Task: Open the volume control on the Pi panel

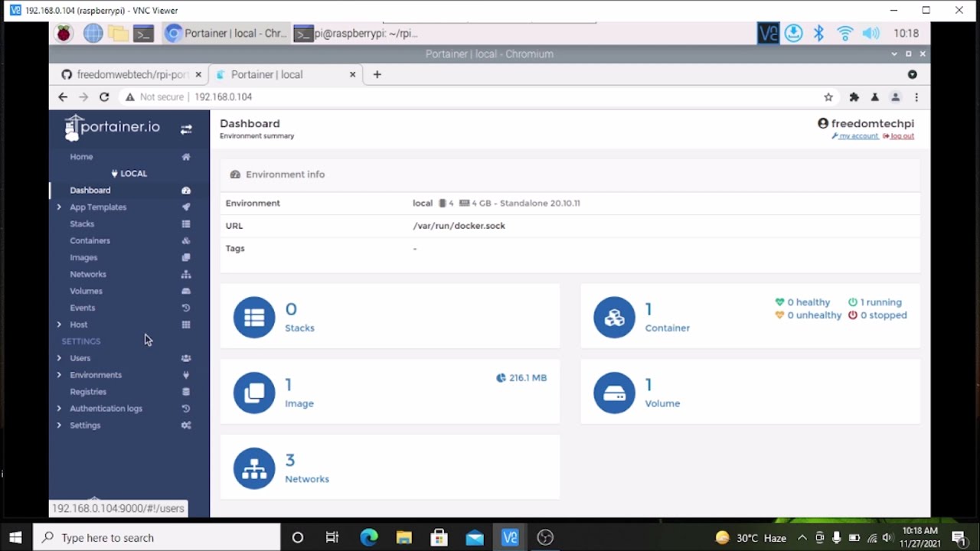Action: [871, 33]
